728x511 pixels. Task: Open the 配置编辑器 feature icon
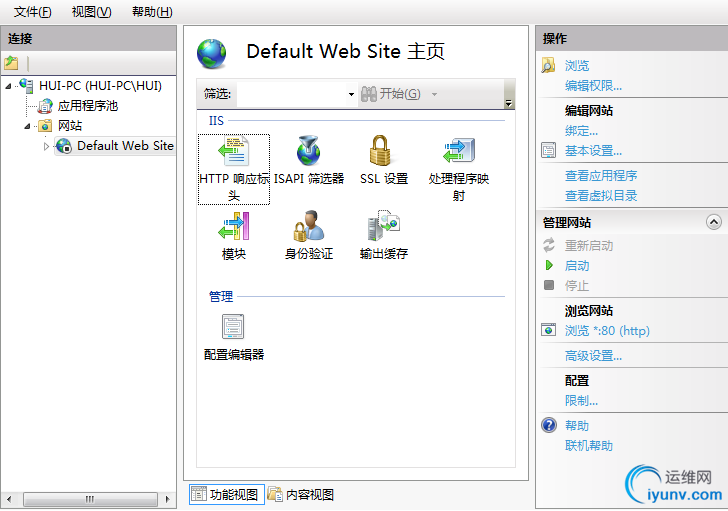(x=233, y=327)
